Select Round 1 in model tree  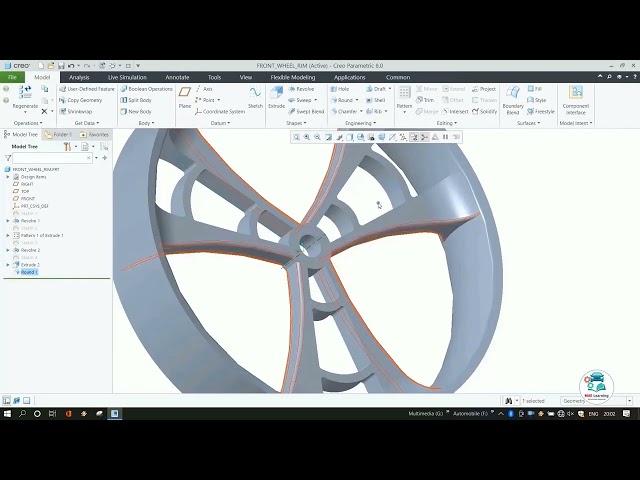coord(29,272)
